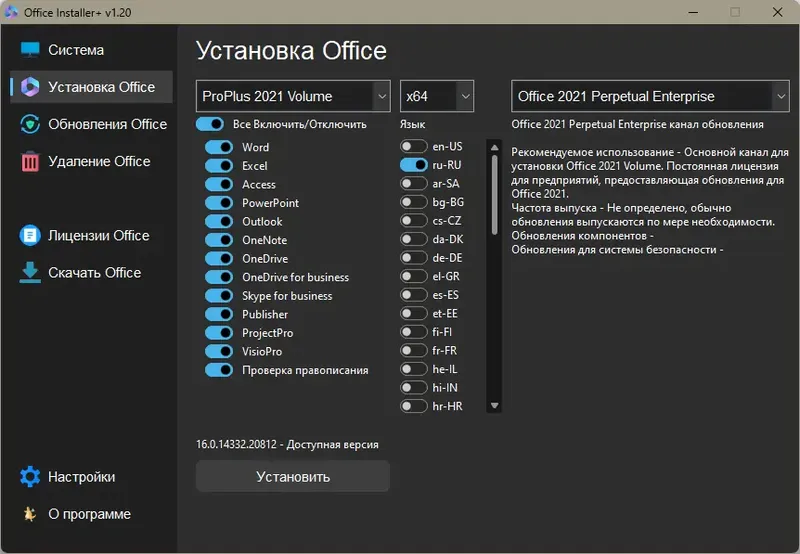Open the Лицензии Office section
The image size is (800, 554).
click(x=98, y=235)
